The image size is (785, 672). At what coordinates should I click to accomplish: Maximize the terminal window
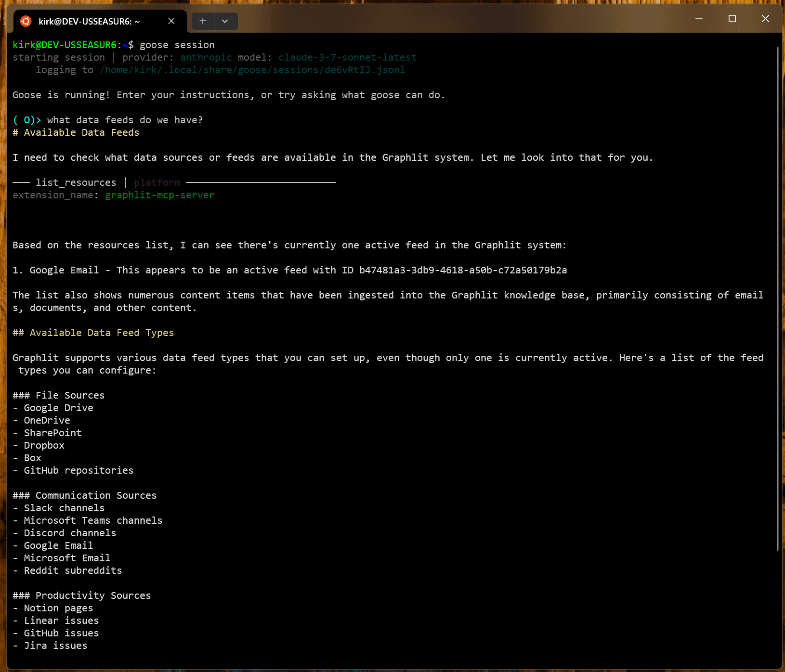point(732,19)
